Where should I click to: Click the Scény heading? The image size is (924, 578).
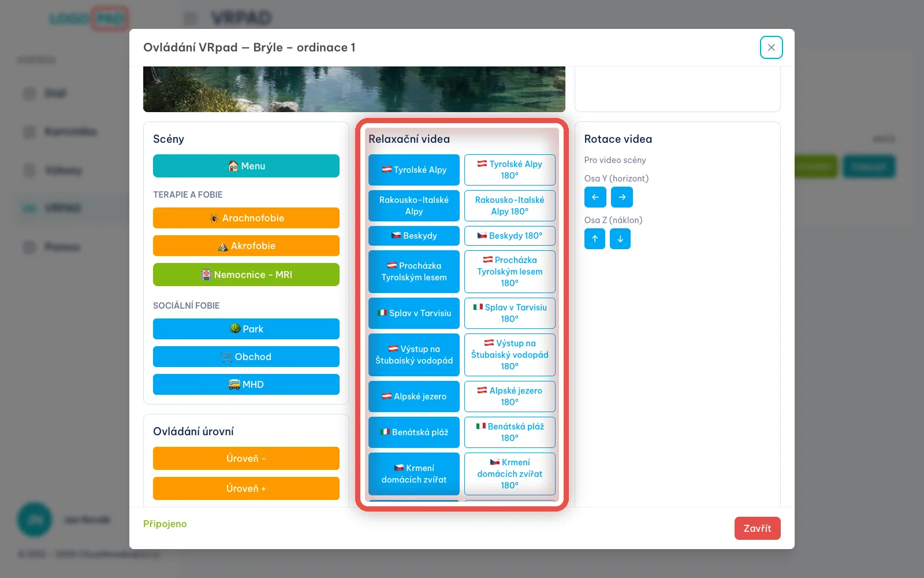click(169, 139)
